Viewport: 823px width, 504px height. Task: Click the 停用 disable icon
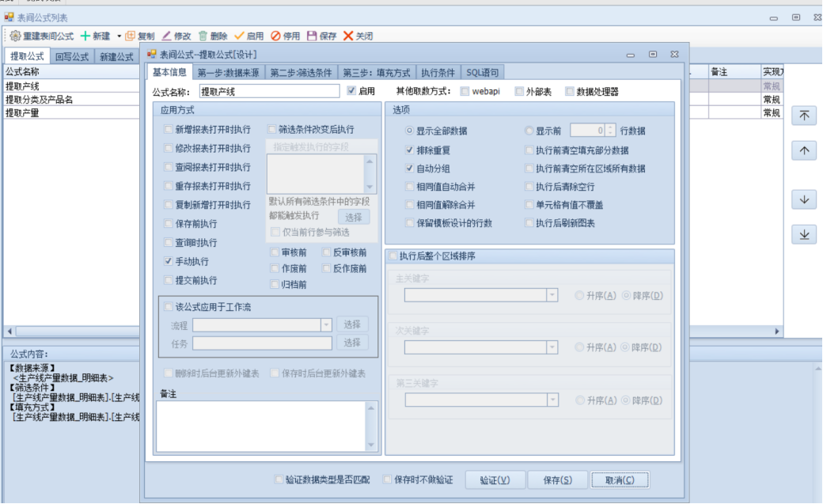(275, 36)
